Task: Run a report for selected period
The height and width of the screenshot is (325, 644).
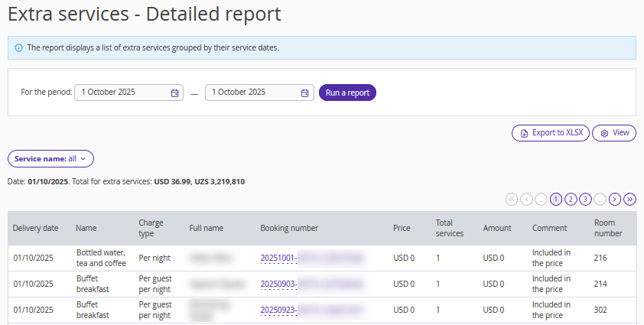Action: (347, 93)
